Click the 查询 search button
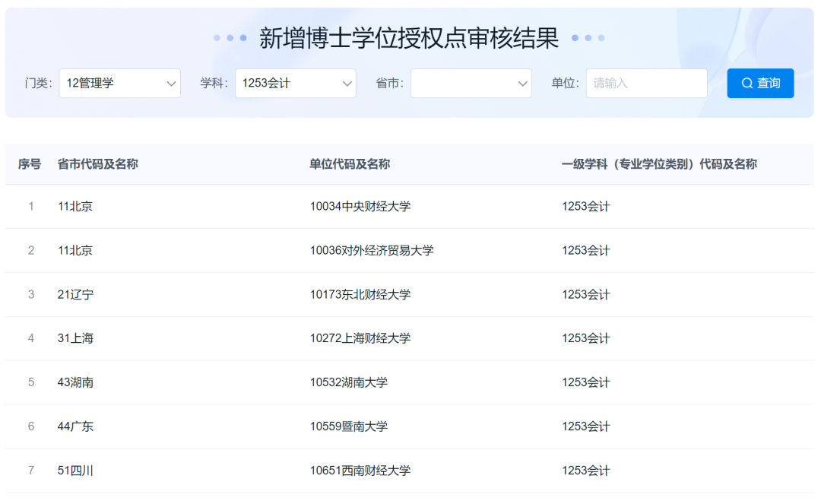The width and height of the screenshot is (821, 504). pyautogui.click(x=760, y=84)
